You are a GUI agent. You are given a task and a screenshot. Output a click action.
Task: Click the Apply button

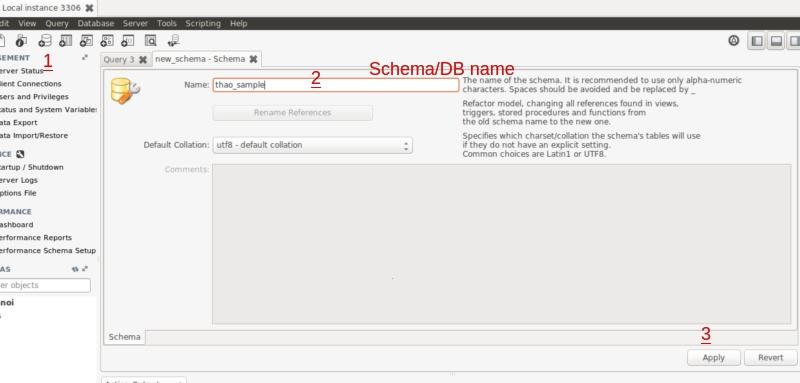(713, 358)
